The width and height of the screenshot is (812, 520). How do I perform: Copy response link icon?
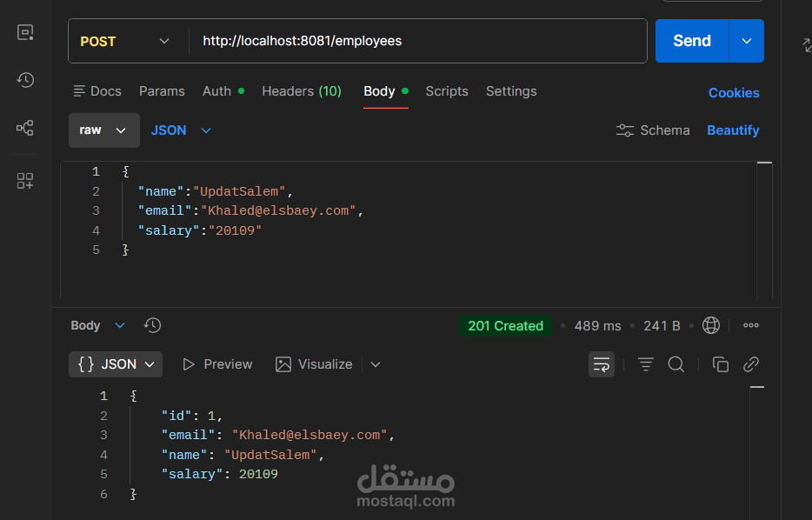751,364
